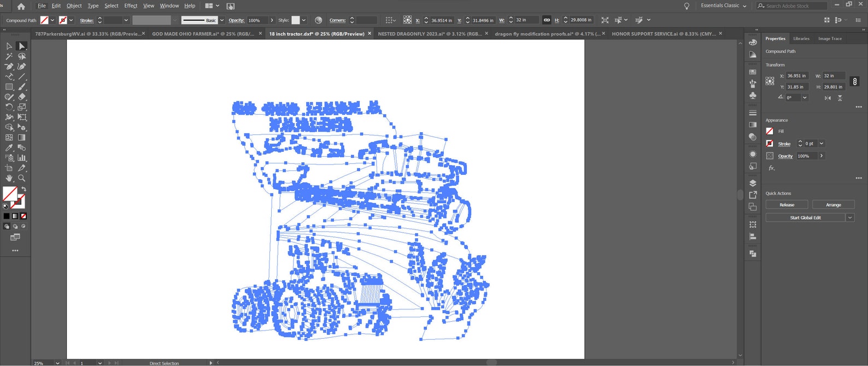Switch to GOD MADE OHIO FARMER.ai tab
The height and width of the screenshot is (366, 868).
(x=202, y=34)
